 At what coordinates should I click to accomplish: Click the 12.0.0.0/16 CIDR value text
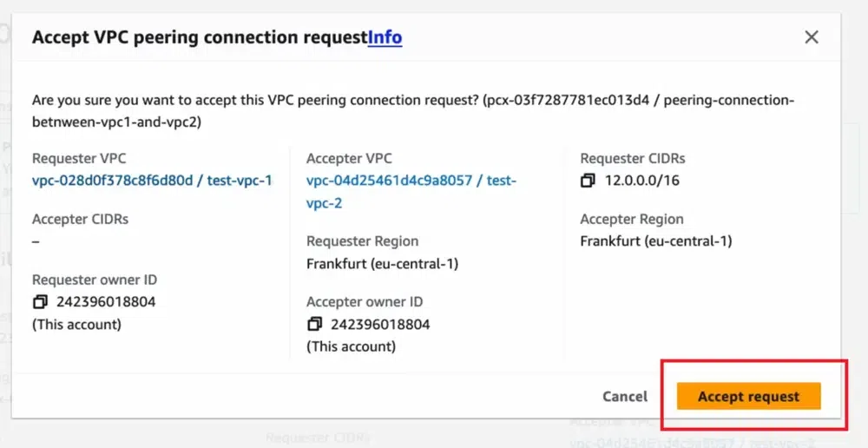[643, 181]
